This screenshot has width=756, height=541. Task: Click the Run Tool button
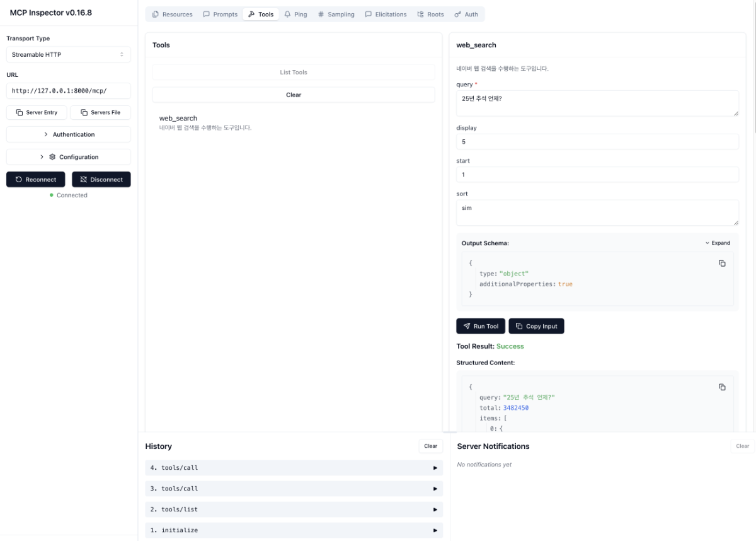[x=480, y=326]
